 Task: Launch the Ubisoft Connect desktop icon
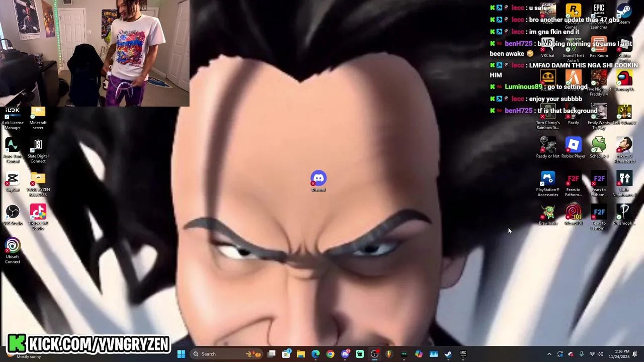click(x=13, y=251)
